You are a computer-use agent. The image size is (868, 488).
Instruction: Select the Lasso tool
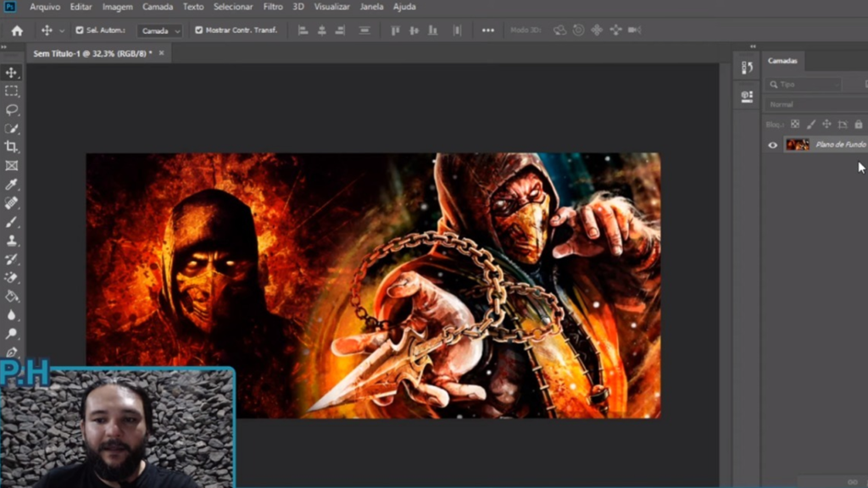12,110
